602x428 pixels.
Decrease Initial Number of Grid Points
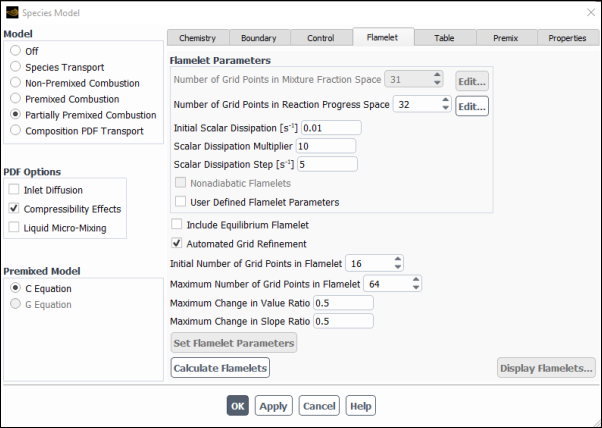398,267
